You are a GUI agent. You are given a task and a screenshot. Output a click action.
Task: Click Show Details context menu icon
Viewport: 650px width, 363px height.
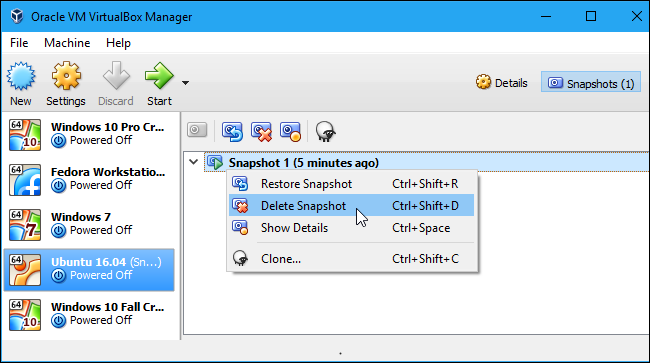[x=240, y=227]
